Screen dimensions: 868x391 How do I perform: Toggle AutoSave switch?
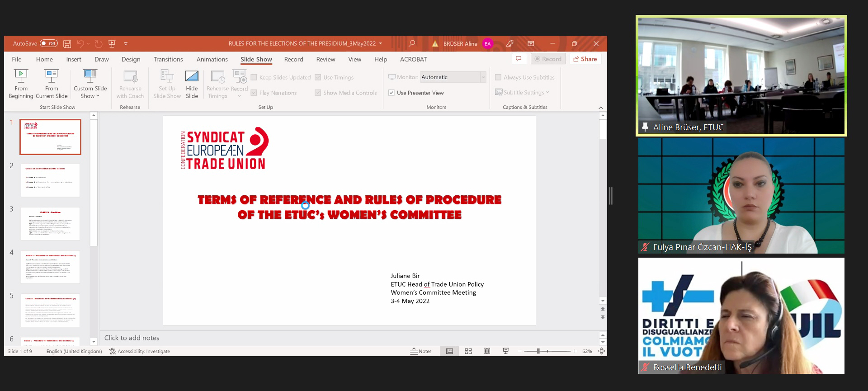49,43
